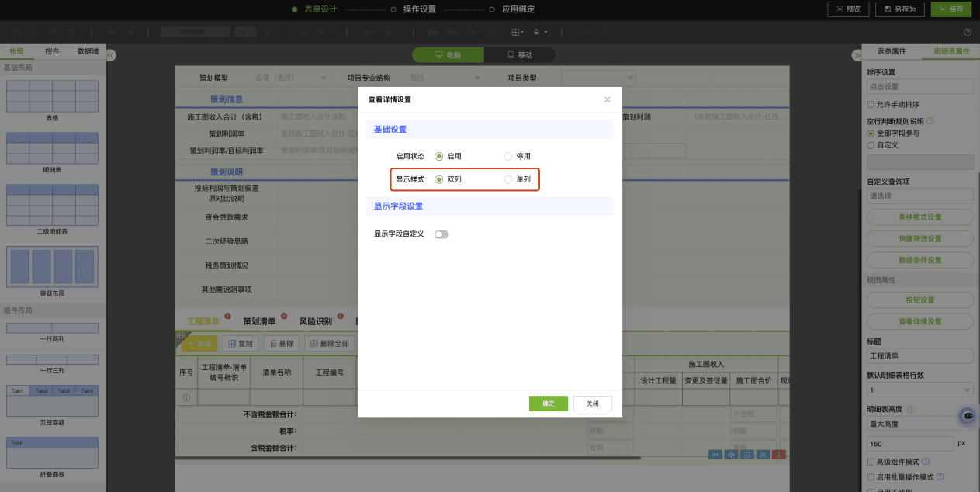Open 数据条件设置 button
980x492 pixels.
tap(919, 260)
